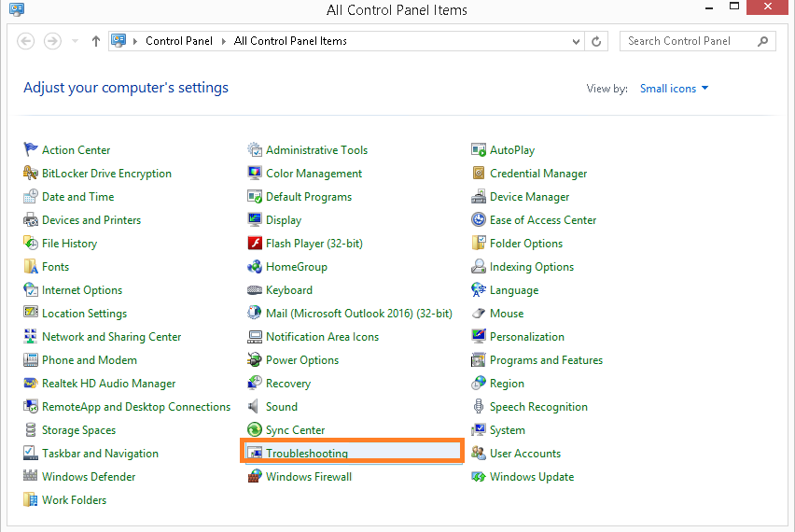795x532 pixels.
Task: Open the File History icon
Action: [x=31, y=243]
